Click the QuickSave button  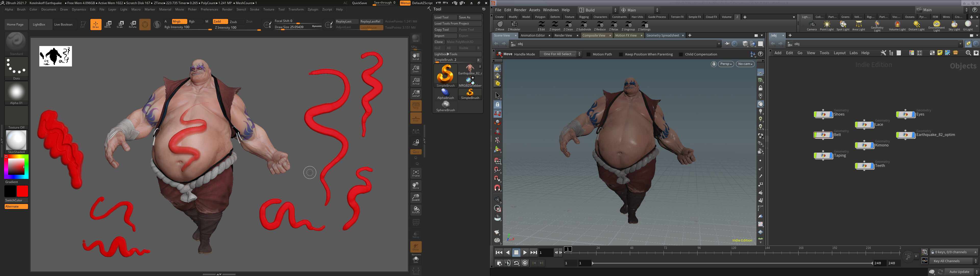(x=360, y=3)
